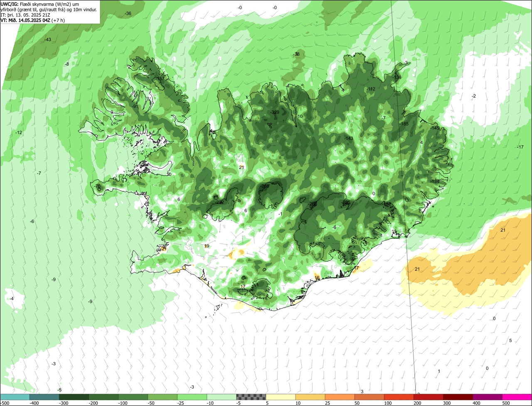Click the -143 flux value on the map
The width and height of the screenshot is (532, 406).
coord(349,139)
